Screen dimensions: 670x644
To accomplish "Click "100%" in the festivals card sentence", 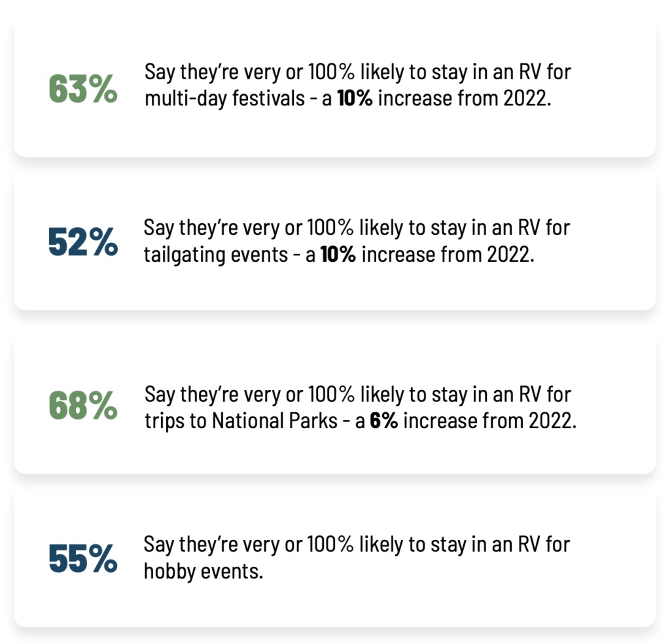I will click(331, 72).
